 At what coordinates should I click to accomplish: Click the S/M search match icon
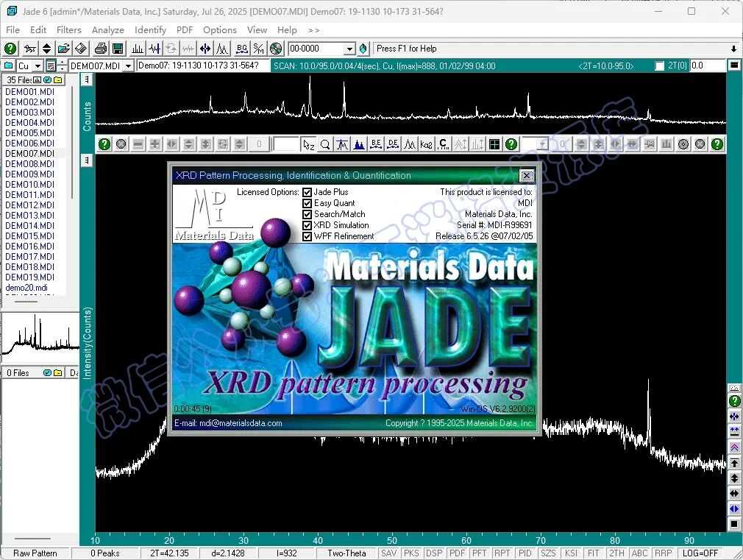(259, 49)
